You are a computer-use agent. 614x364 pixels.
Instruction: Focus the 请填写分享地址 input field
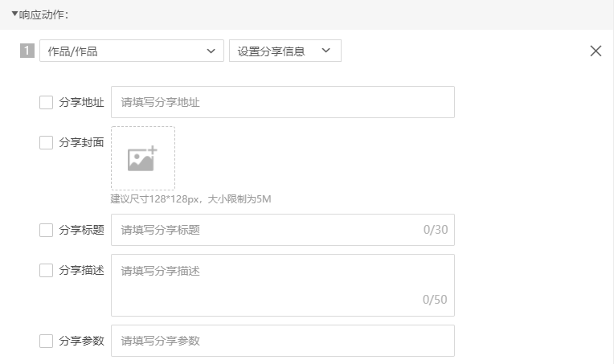point(283,102)
